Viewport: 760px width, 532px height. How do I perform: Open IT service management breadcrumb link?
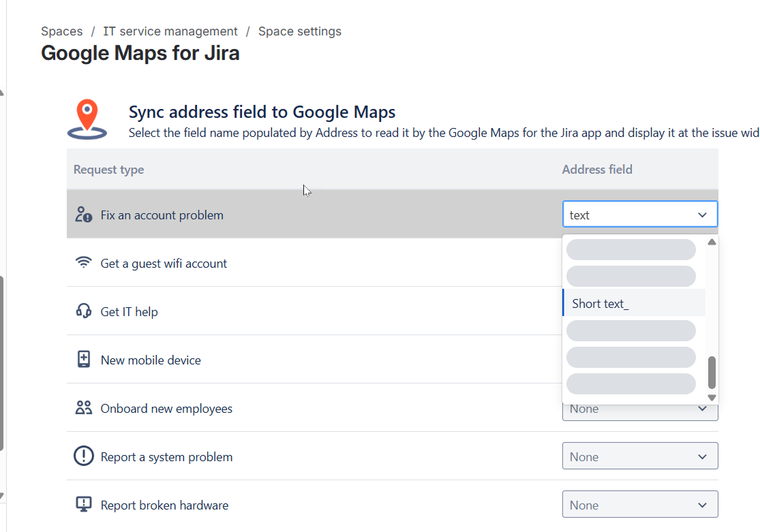click(170, 31)
